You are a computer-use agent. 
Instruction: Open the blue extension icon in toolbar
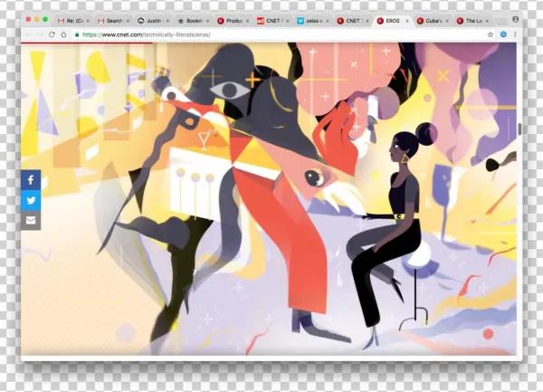(x=503, y=34)
